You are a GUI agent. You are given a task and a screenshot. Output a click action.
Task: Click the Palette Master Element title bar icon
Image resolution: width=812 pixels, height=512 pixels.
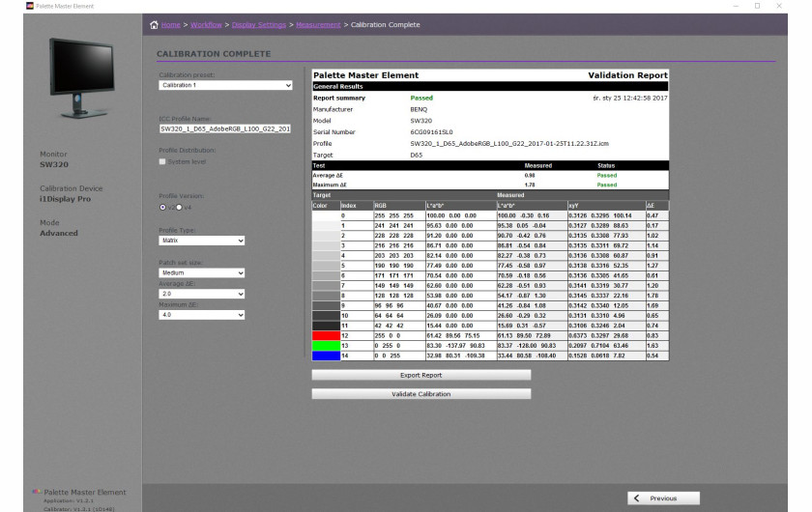coord(30,6)
